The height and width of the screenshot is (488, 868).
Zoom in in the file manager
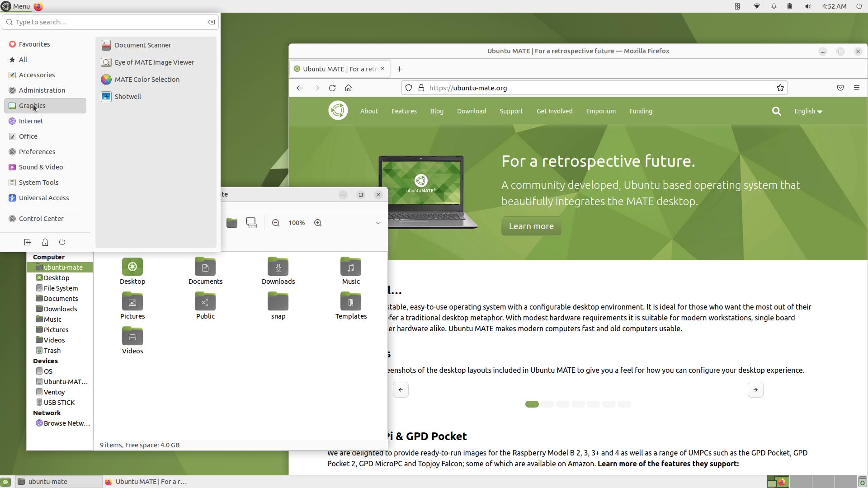pyautogui.click(x=318, y=223)
